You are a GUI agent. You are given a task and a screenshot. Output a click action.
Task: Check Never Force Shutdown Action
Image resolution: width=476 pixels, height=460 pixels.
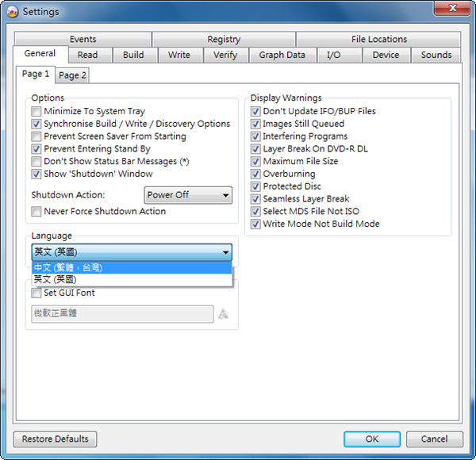click(x=36, y=211)
